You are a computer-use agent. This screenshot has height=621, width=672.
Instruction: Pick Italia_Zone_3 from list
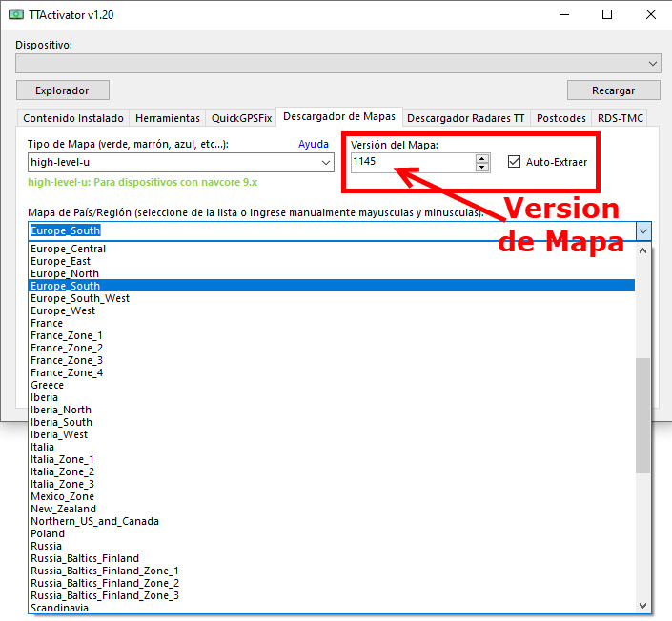click(x=332, y=484)
